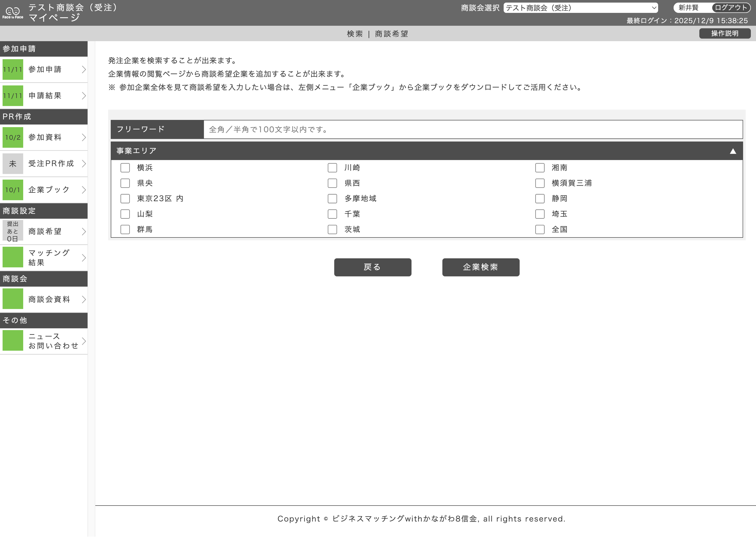Screen dimensions: 756x547
Task: Enable the 全国 checkbox
Action: (x=540, y=230)
